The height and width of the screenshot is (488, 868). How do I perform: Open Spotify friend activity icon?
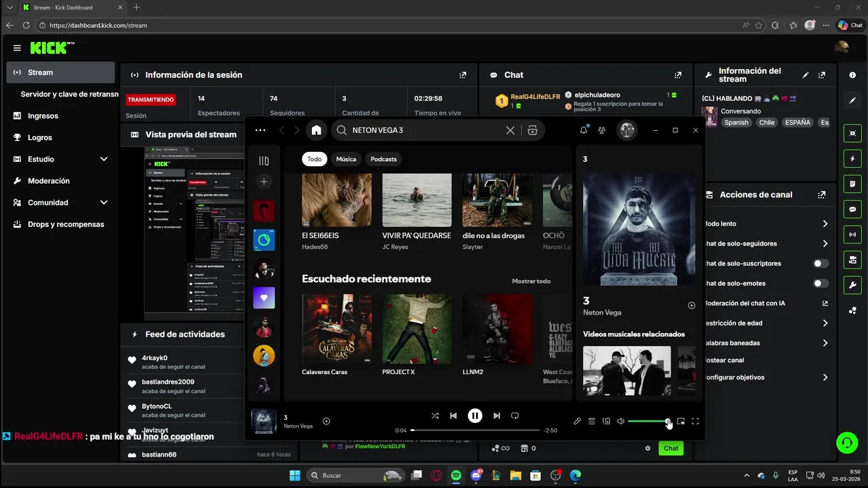601,130
